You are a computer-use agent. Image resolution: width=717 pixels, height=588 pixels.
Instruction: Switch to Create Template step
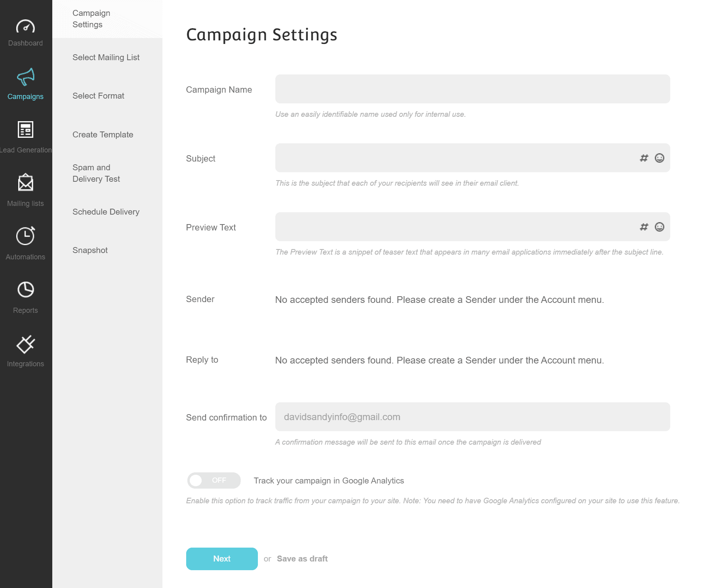coord(103,135)
